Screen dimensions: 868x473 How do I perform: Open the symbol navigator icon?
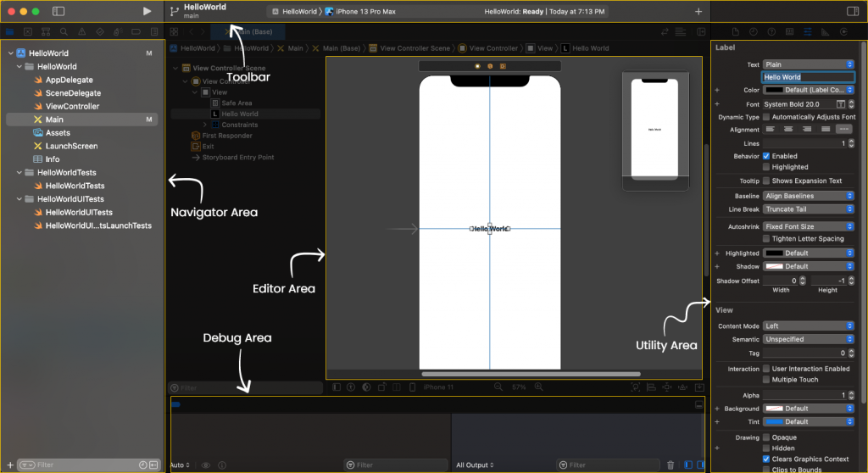pos(46,31)
